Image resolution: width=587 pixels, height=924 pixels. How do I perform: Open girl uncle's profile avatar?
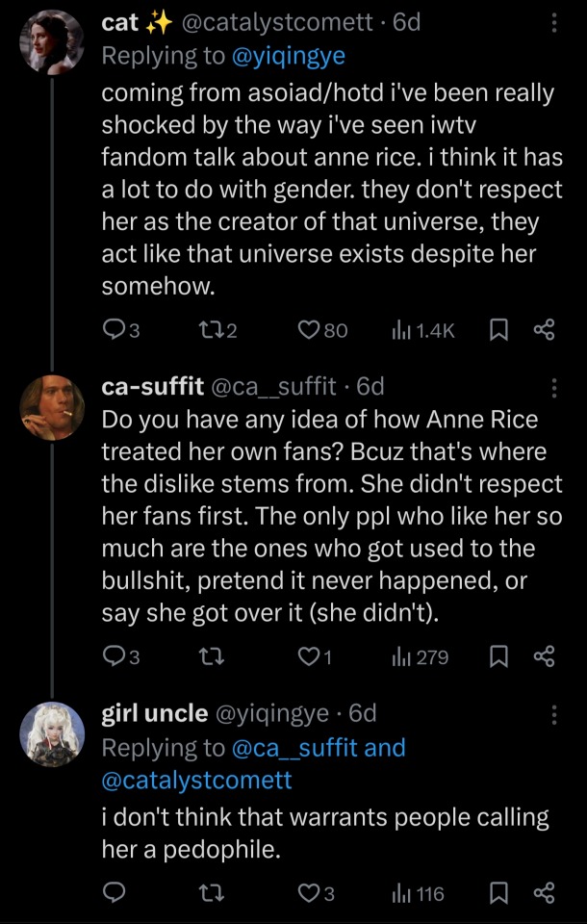pos(52,733)
